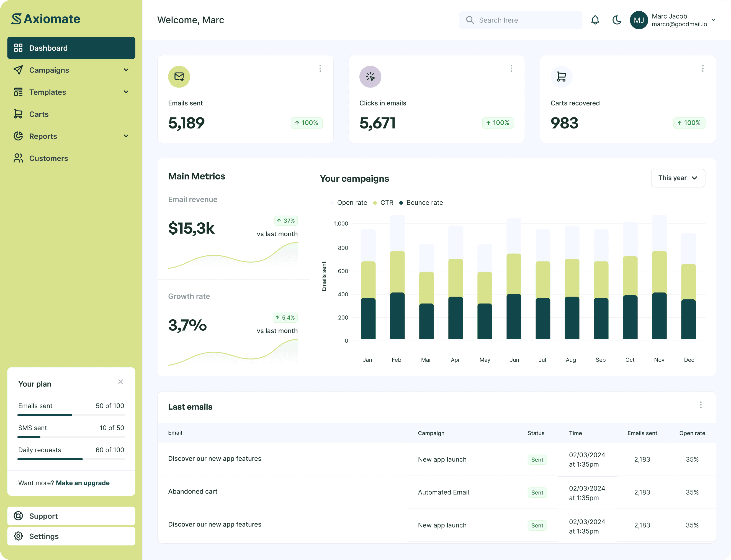Click Carts recovered 100% badge

pyautogui.click(x=689, y=123)
